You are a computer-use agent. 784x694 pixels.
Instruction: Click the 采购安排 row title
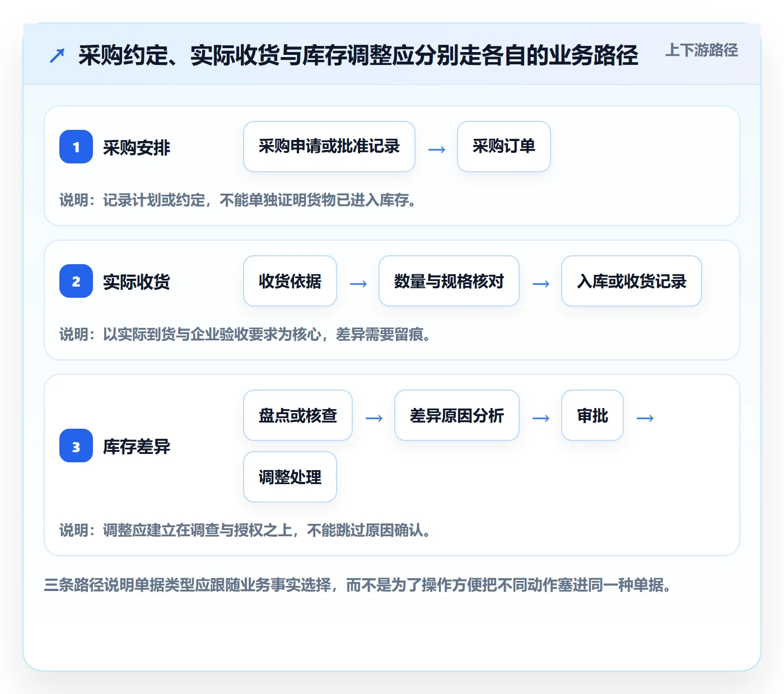pyautogui.click(x=137, y=148)
